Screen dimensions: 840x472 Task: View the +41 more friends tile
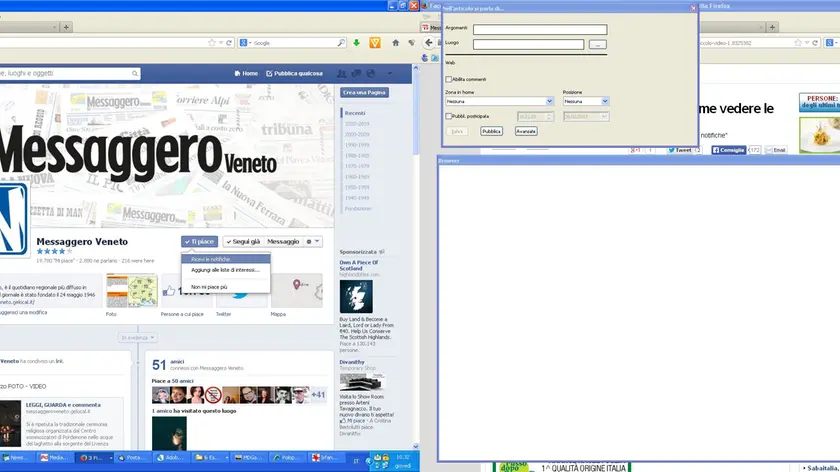(318, 395)
